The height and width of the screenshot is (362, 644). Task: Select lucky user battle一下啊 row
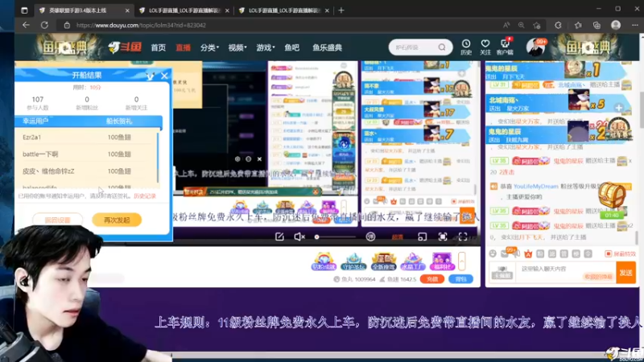tap(86, 154)
